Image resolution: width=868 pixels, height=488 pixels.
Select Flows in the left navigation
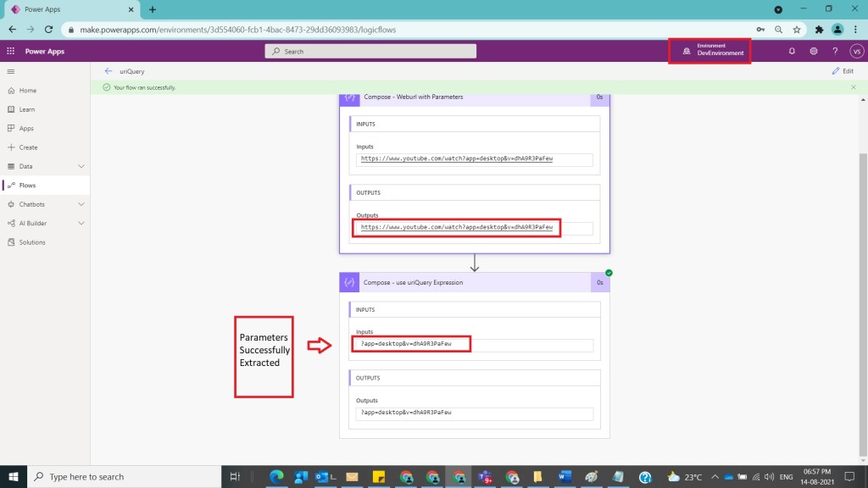[x=28, y=186]
